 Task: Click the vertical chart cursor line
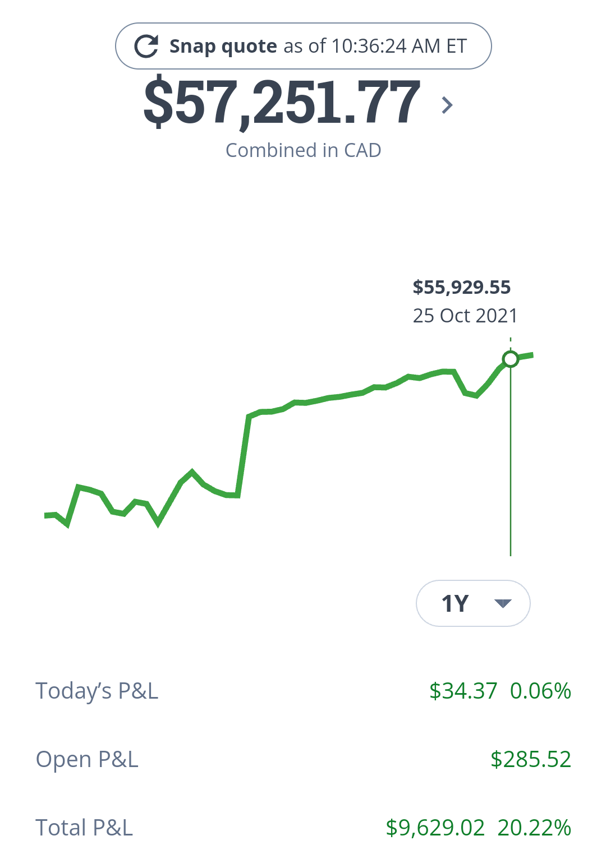(x=511, y=460)
